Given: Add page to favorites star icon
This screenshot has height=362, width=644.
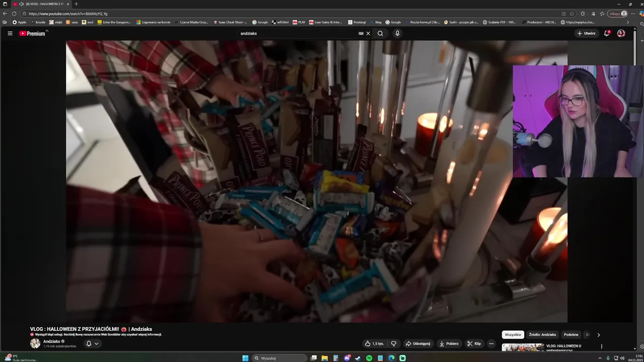Looking at the screenshot, I should 572,14.
